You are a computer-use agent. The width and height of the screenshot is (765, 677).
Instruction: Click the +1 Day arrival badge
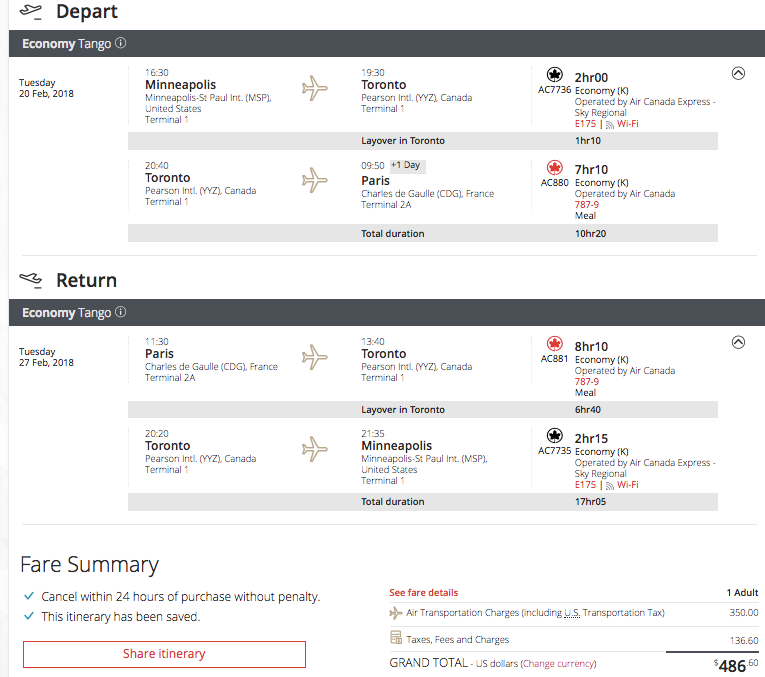407,165
